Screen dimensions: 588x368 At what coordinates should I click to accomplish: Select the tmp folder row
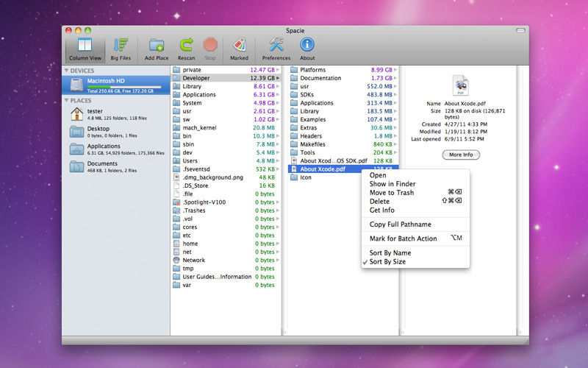tap(226, 268)
